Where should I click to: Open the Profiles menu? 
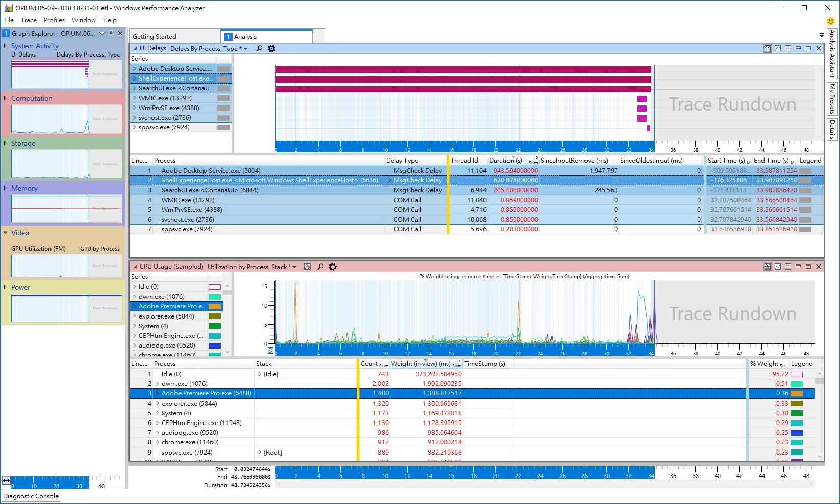click(x=54, y=20)
